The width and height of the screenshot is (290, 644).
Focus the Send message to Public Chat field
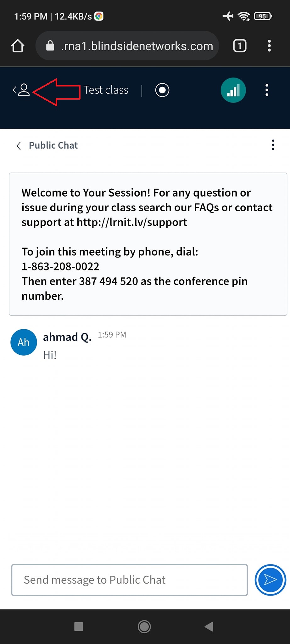click(x=129, y=580)
